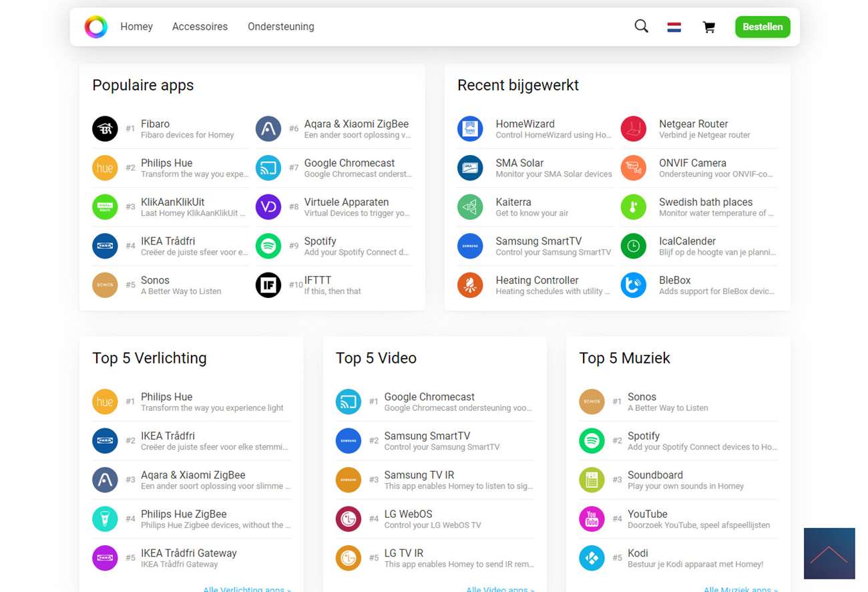Click the Homey rainbow ring logo
Image resolution: width=868 pixels, height=592 pixels.
[95, 27]
